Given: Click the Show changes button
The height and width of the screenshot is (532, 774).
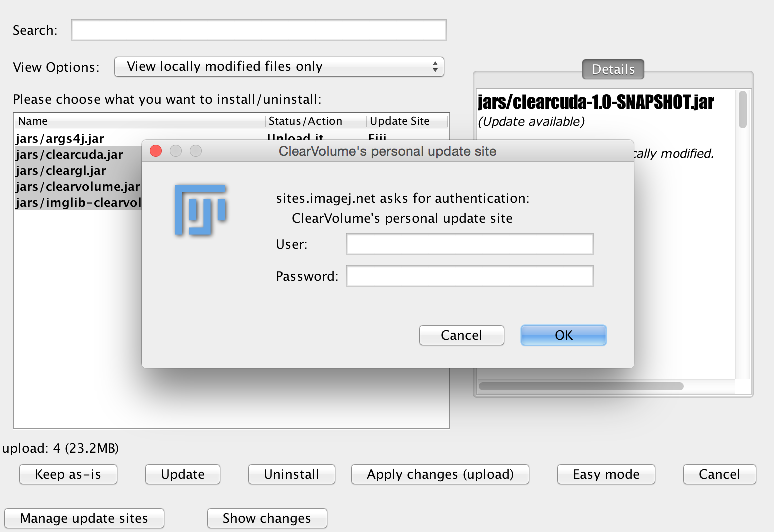Looking at the screenshot, I should pyautogui.click(x=267, y=518).
